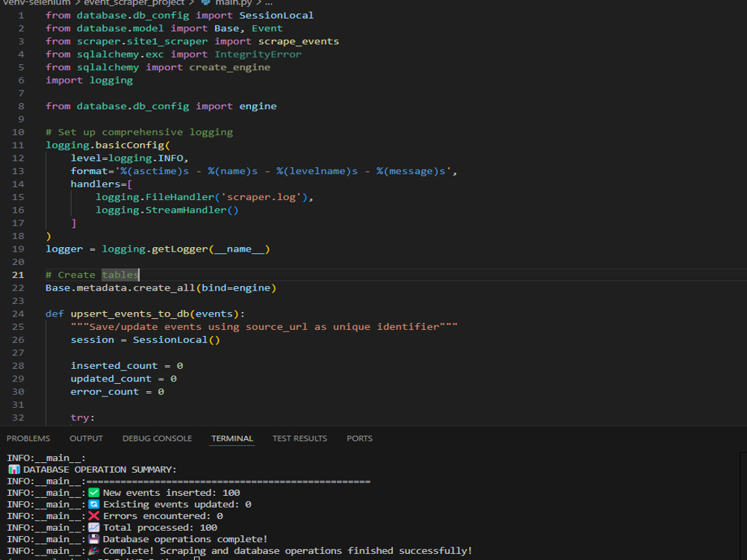The image size is (747, 560).
Task: Activate the TERMINAL tab
Action: (232, 438)
